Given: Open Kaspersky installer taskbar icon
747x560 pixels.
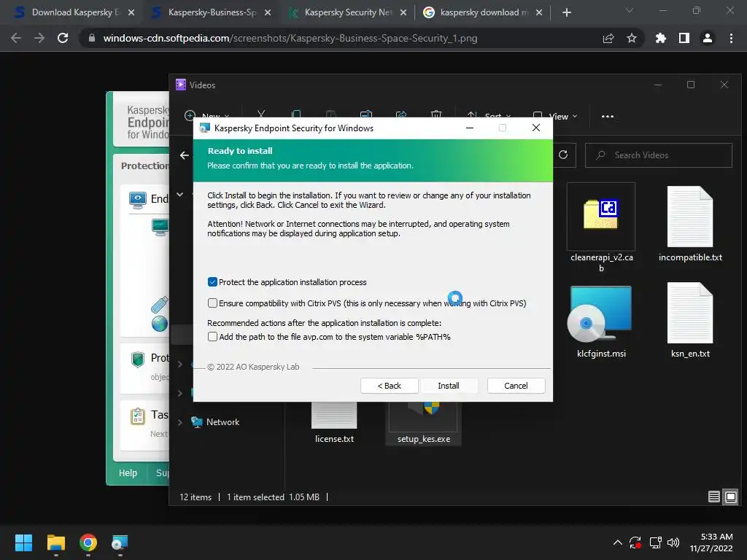Looking at the screenshot, I should pos(120,542).
